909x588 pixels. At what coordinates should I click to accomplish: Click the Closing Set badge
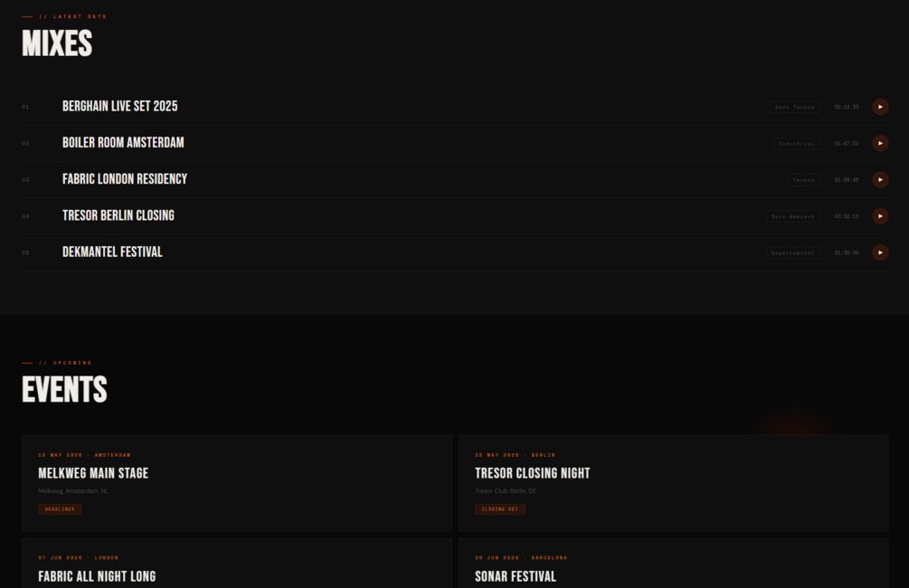click(x=499, y=509)
